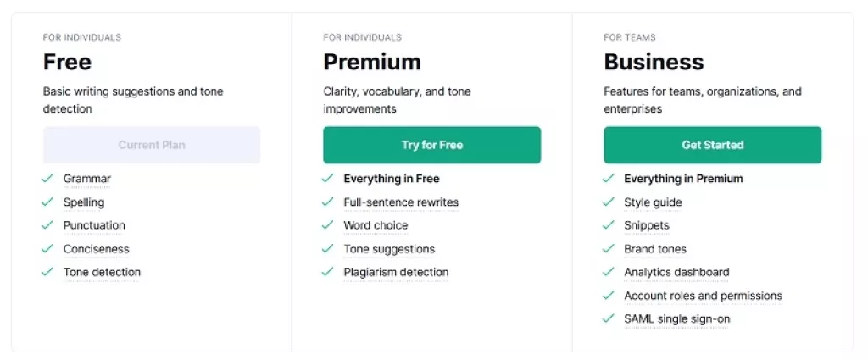The image size is (868, 360).
Task: Open the Word choice feature info
Action: [376, 225]
